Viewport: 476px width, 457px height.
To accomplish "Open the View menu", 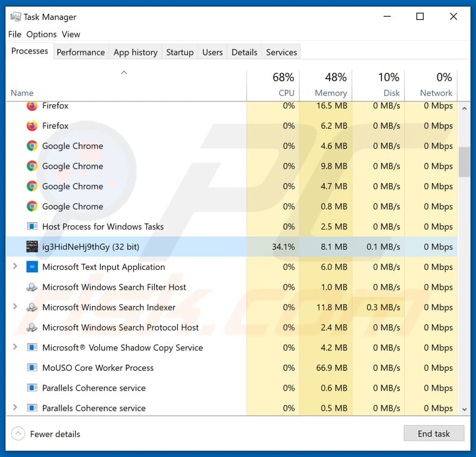I will 70,34.
